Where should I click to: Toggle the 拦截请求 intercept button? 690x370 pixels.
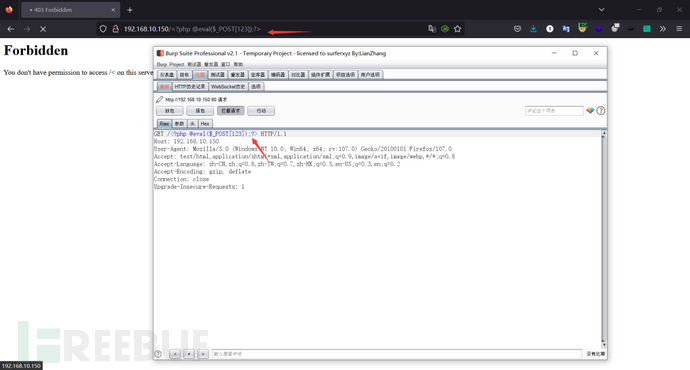(231, 111)
